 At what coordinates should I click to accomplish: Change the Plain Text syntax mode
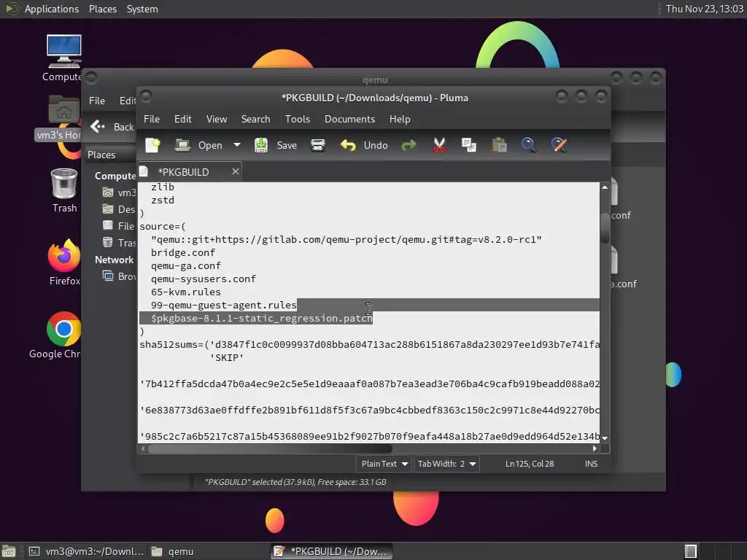[384, 464]
